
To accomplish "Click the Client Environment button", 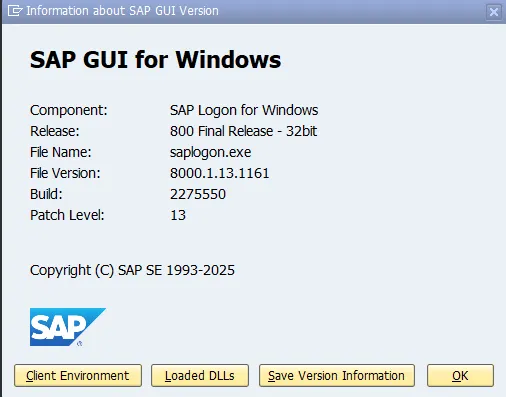I will [78, 375].
